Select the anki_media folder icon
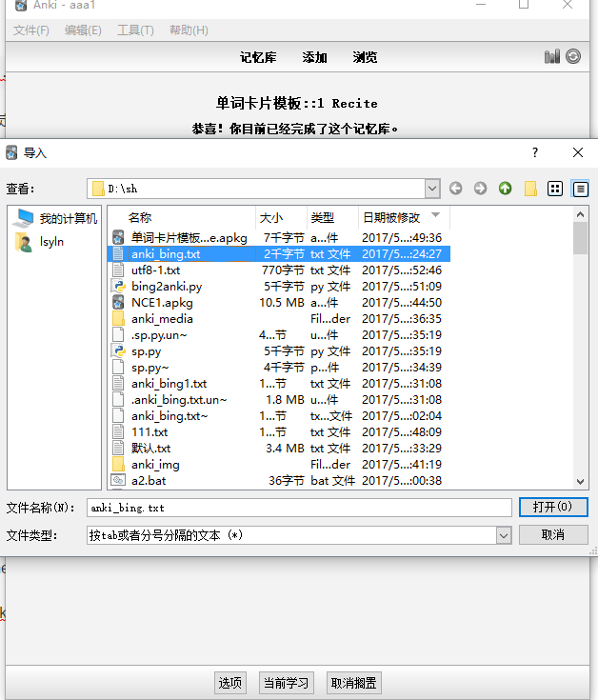598x700 pixels. 118,319
